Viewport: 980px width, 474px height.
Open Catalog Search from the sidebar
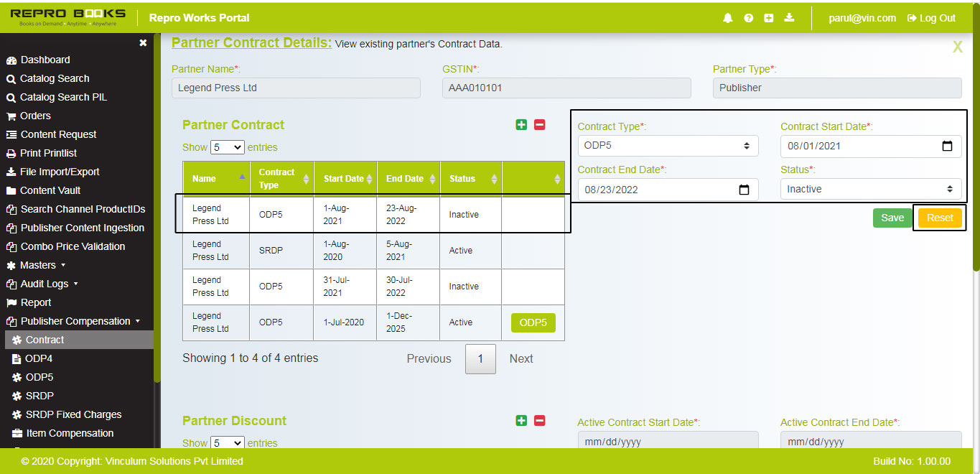point(55,78)
